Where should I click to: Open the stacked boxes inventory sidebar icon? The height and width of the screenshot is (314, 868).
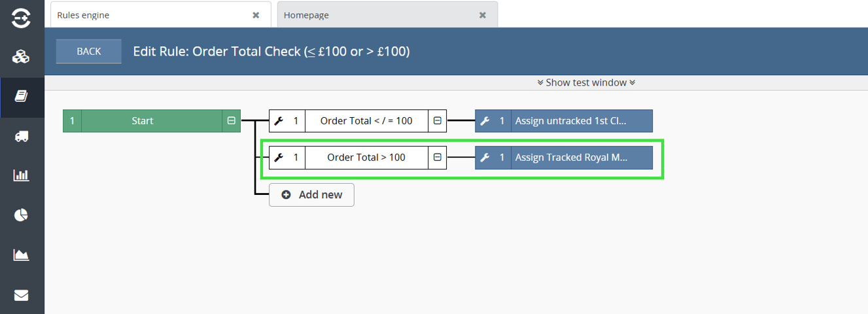(21, 57)
